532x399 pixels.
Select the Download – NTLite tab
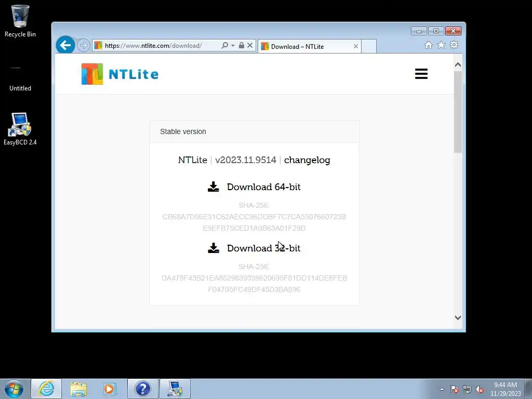point(309,46)
